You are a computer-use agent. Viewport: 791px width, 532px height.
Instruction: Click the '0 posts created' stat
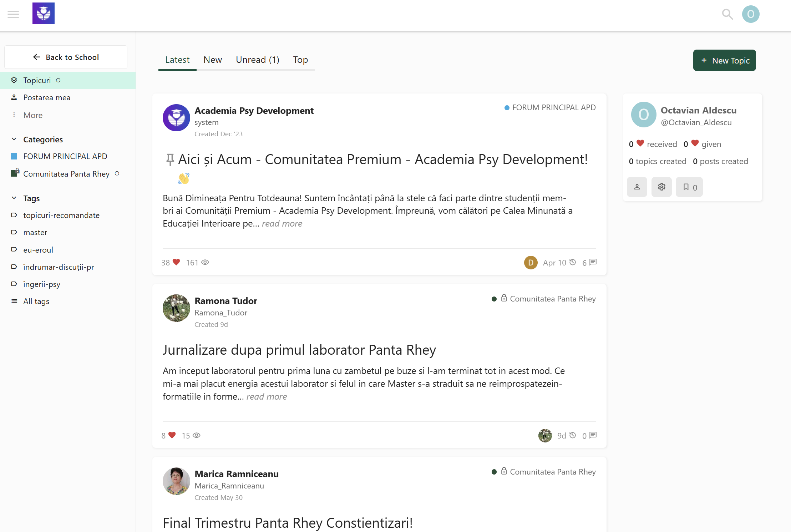click(720, 161)
